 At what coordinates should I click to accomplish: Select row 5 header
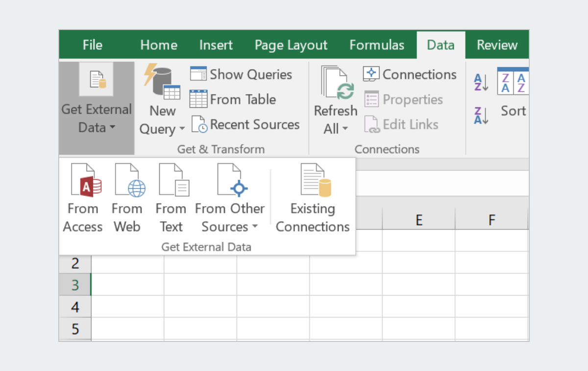pos(75,329)
